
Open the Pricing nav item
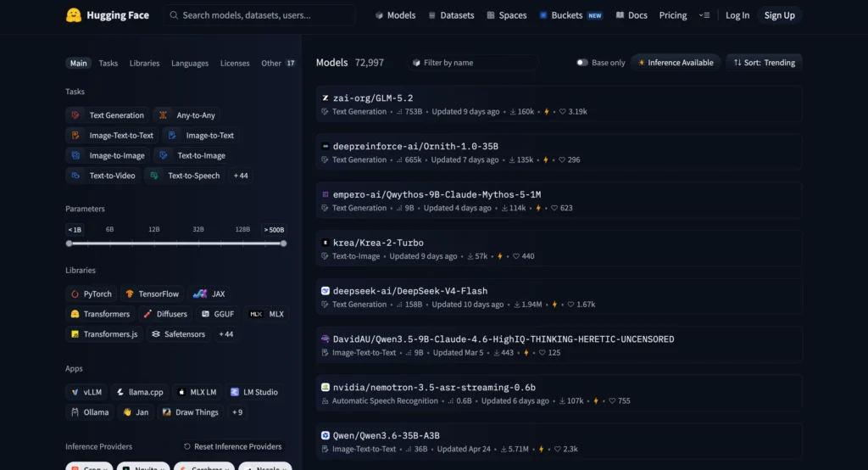[672, 15]
